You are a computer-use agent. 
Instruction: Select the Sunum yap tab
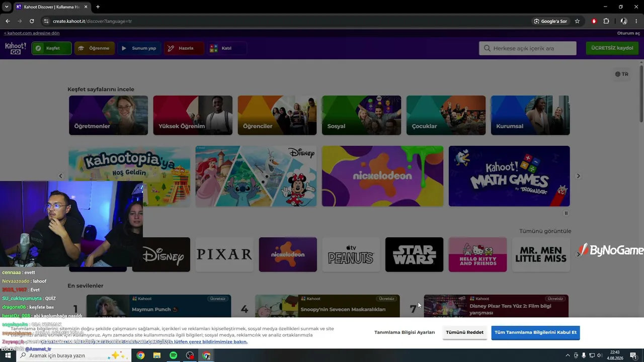pos(139,48)
